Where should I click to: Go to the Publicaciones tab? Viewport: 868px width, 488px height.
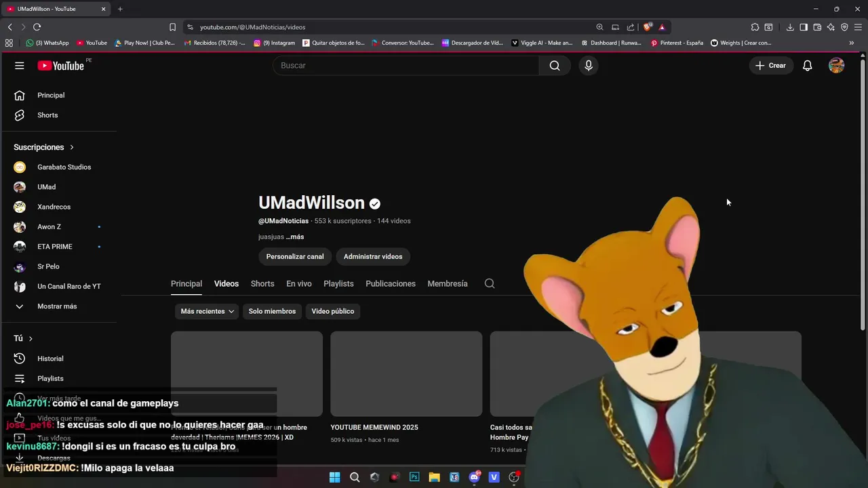[x=391, y=283]
